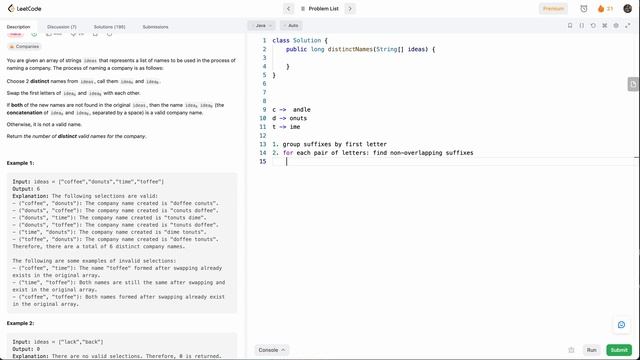Switch to the Description tab
Viewport: 640px width, 360px height.
[x=18, y=27]
